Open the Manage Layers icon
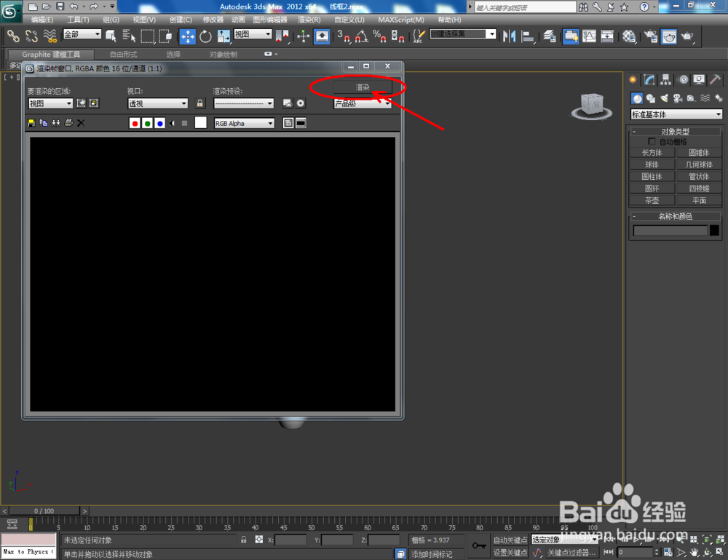Viewport: 728px width, 560px height. 550,36
